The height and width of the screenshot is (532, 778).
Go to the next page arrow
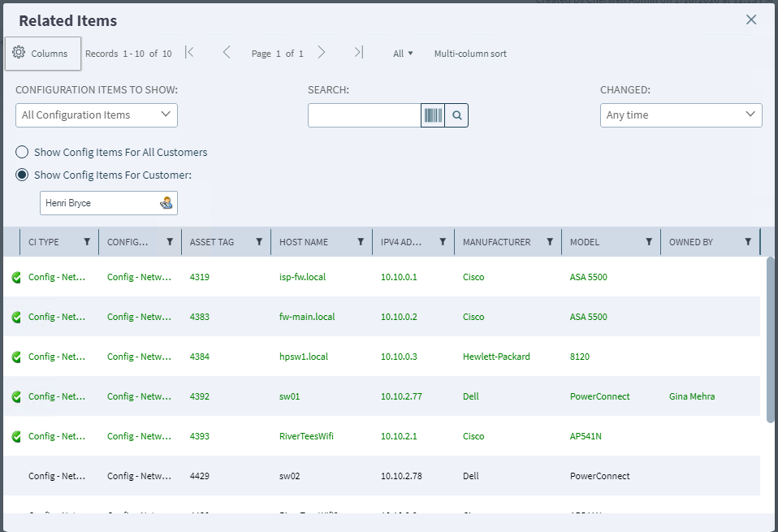[322, 53]
